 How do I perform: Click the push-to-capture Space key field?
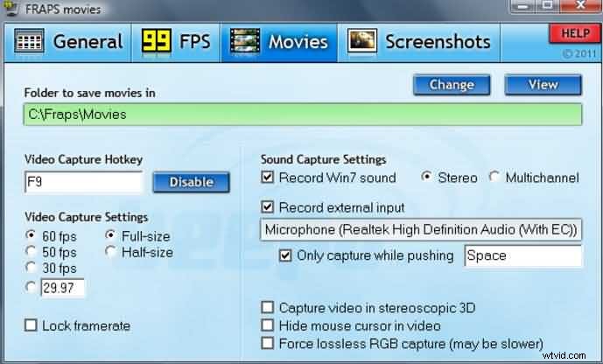pyautogui.click(x=522, y=256)
